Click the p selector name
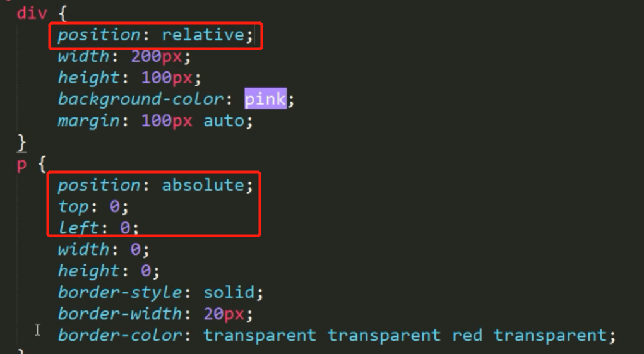The image size is (644, 354). click(x=21, y=165)
